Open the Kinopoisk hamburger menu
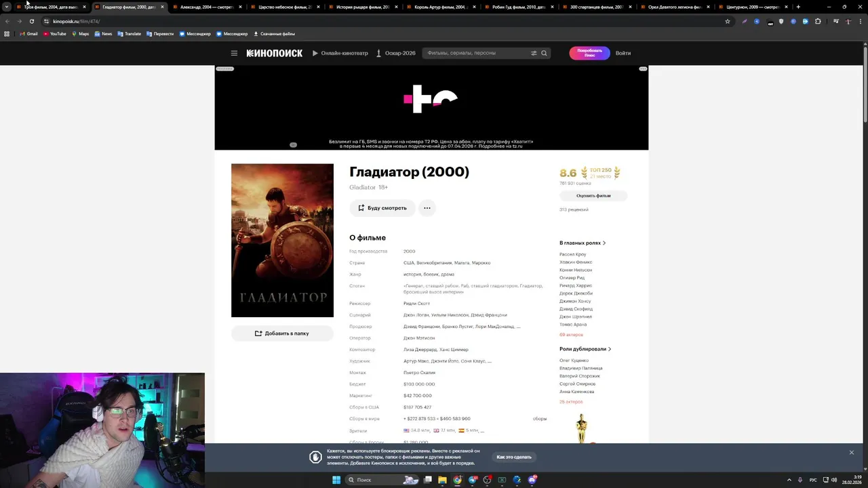This screenshot has width=868, height=488. (x=234, y=53)
